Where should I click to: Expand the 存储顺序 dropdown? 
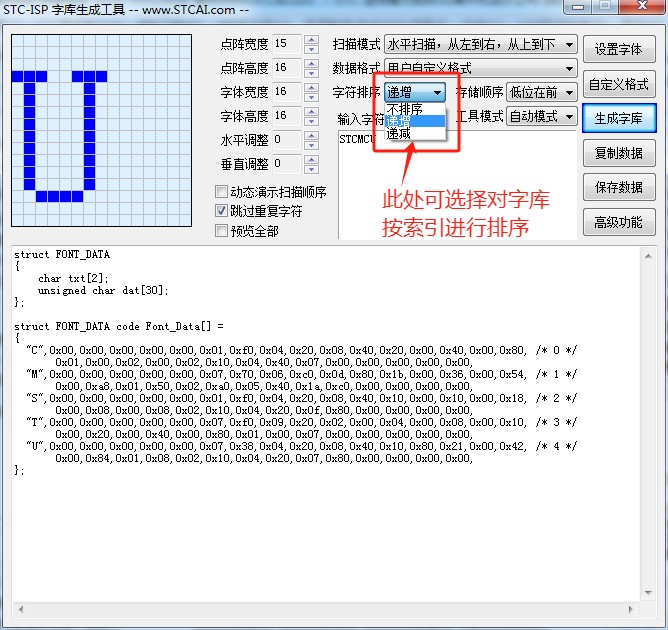542,92
